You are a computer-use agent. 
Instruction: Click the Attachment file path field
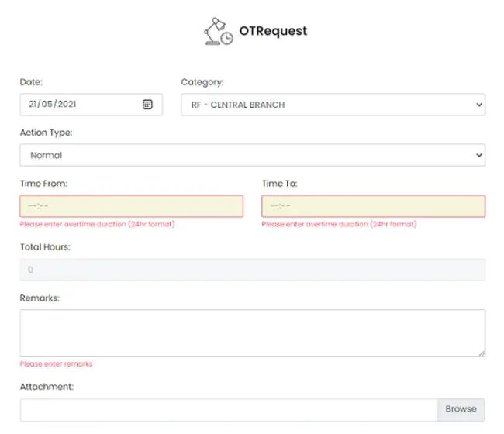pyautogui.click(x=229, y=409)
